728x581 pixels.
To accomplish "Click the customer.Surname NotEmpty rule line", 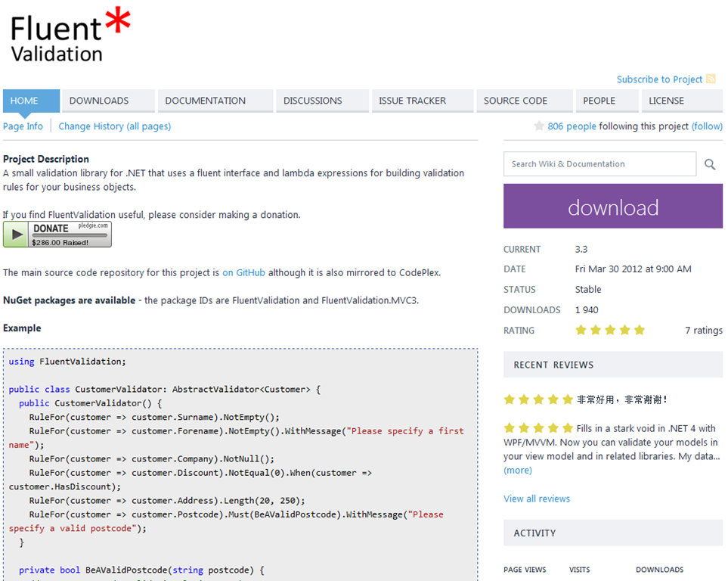I will (x=154, y=418).
